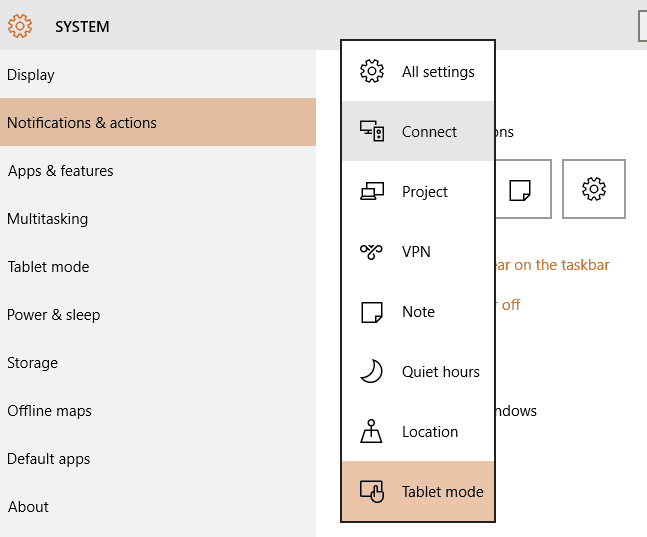Open Offline maps settings
This screenshot has height=537, width=647.
click(49, 411)
